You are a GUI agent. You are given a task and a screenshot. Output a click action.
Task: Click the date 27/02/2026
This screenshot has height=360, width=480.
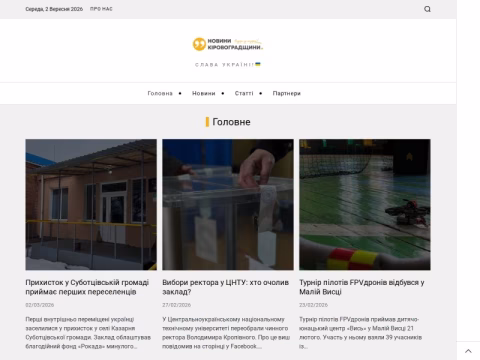[x=177, y=305]
